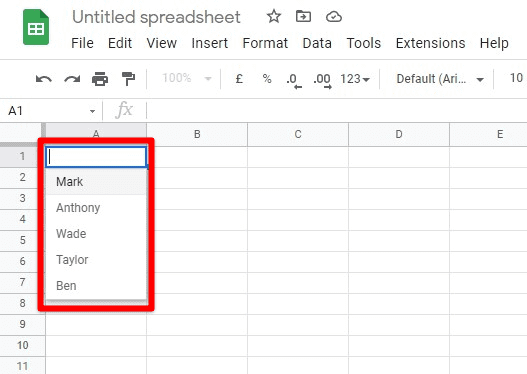The height and width of the screenshot is (374, 527).
Task: Choose Ben from the dropdown list
Action: [96, 286]
